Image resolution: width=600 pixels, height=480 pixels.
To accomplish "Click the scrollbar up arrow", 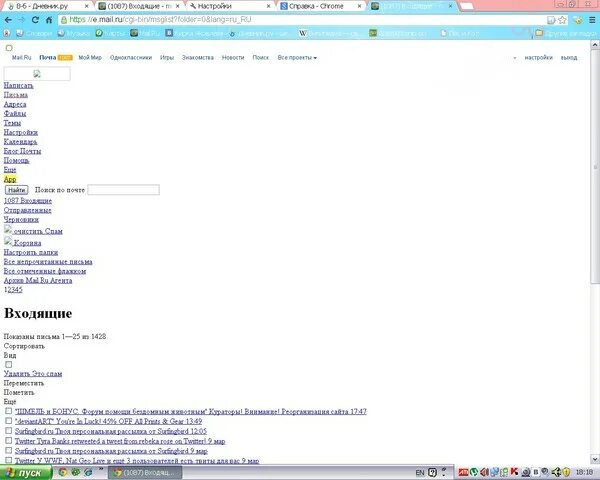I will 595,45.
